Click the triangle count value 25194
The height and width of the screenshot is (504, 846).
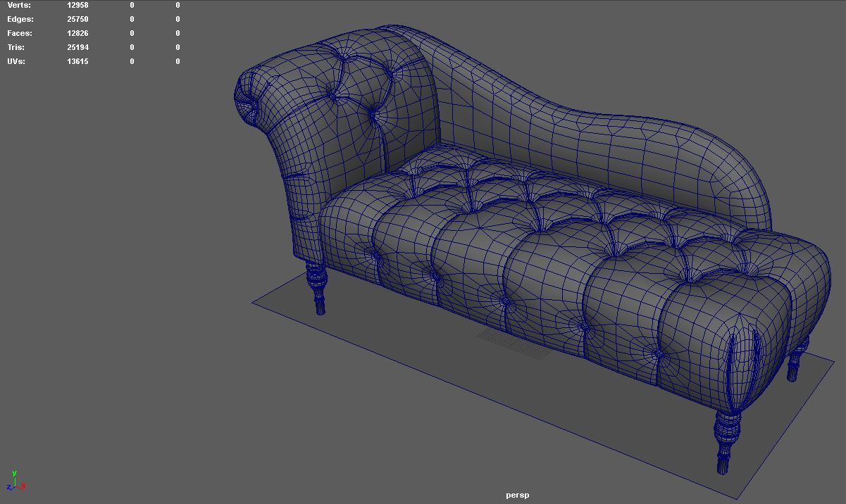(x=77, y=47)
